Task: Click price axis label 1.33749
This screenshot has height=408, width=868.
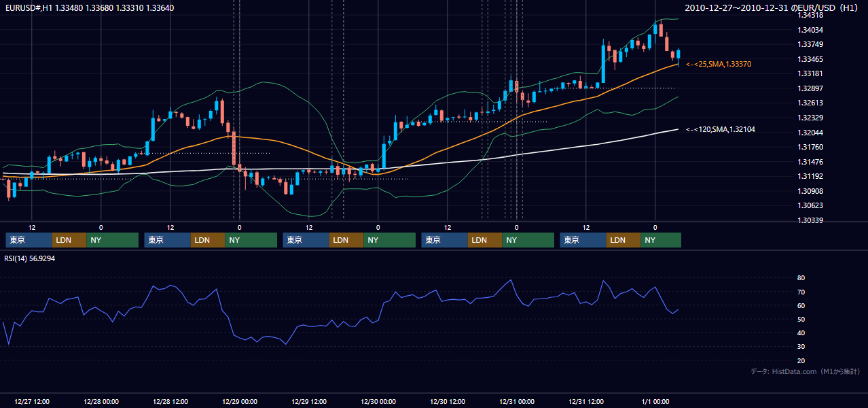Action: coord(810,45)
